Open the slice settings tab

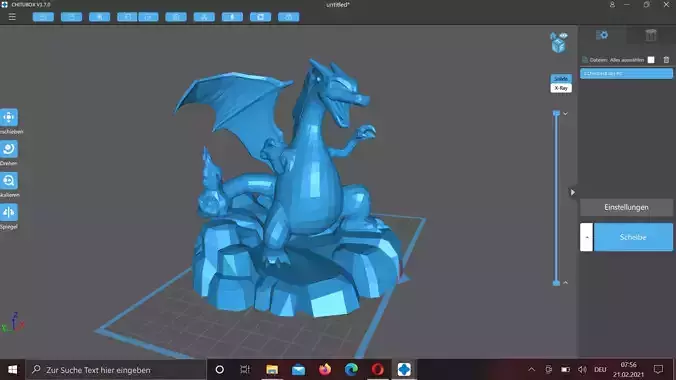tap(602, 35)
